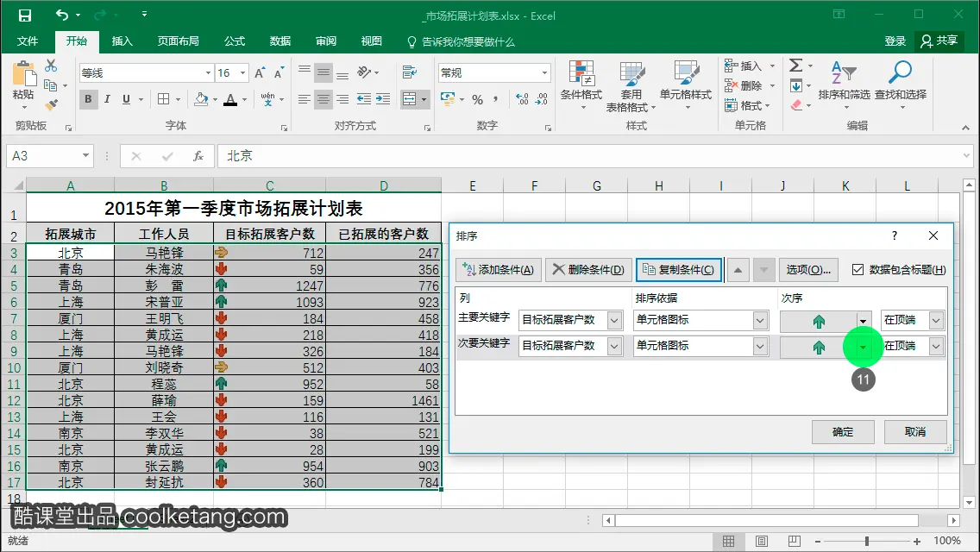Screen dimensions: 980x552
Task: Click the 共享 Share button
Action: [939, 41]
